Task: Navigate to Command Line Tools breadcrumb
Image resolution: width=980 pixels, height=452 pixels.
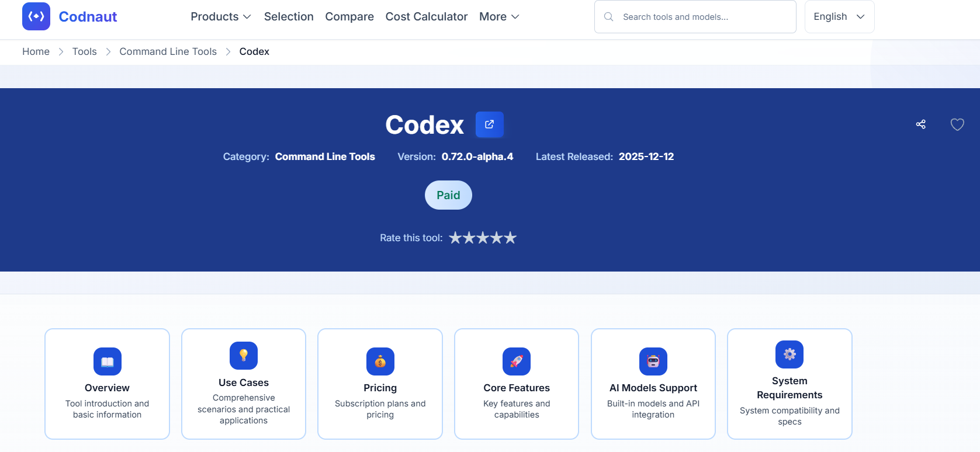Action: 168,51
